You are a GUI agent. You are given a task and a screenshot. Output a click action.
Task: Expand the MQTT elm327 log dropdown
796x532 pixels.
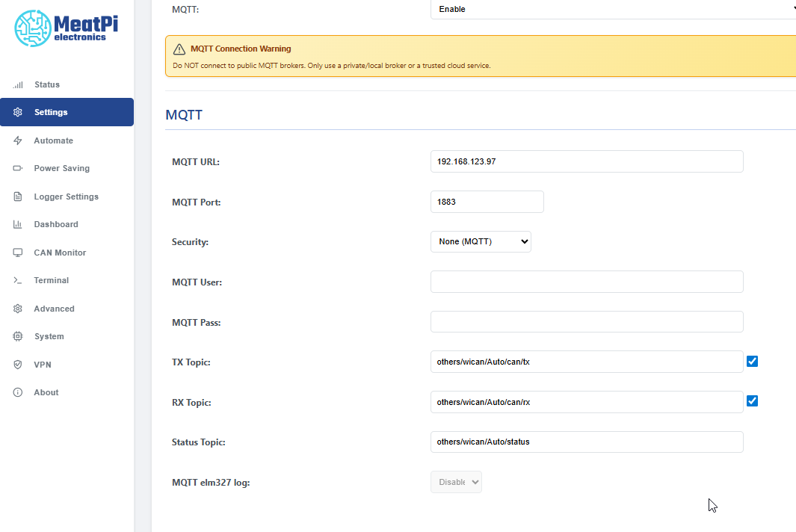click(x=456, y=482)
